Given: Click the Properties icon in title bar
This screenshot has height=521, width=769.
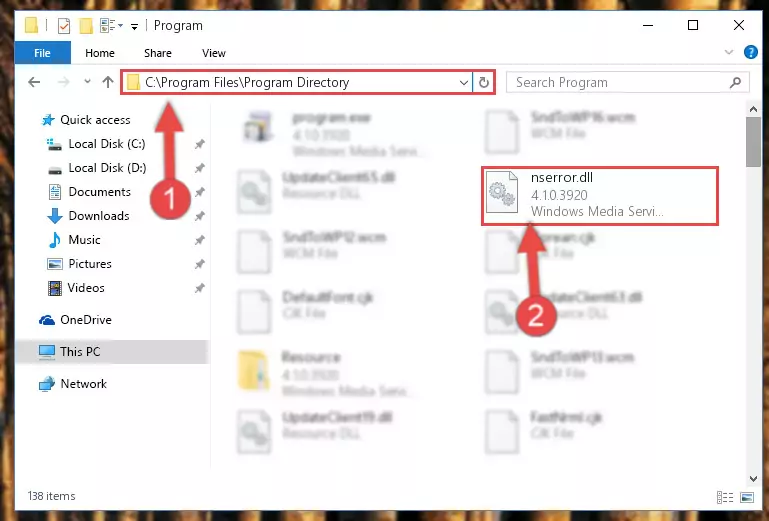Looking at the screenshot, I should tap(64, 26).
